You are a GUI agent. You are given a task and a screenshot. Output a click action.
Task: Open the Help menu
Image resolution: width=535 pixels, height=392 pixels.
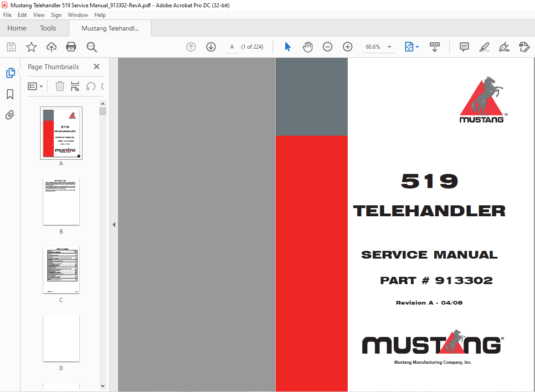tap(100, 15)
